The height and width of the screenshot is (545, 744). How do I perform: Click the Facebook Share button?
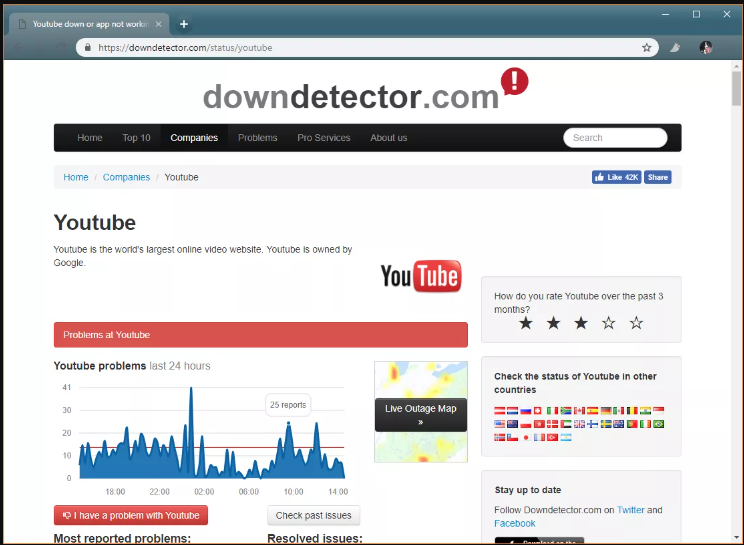click(x=657, y=177)
